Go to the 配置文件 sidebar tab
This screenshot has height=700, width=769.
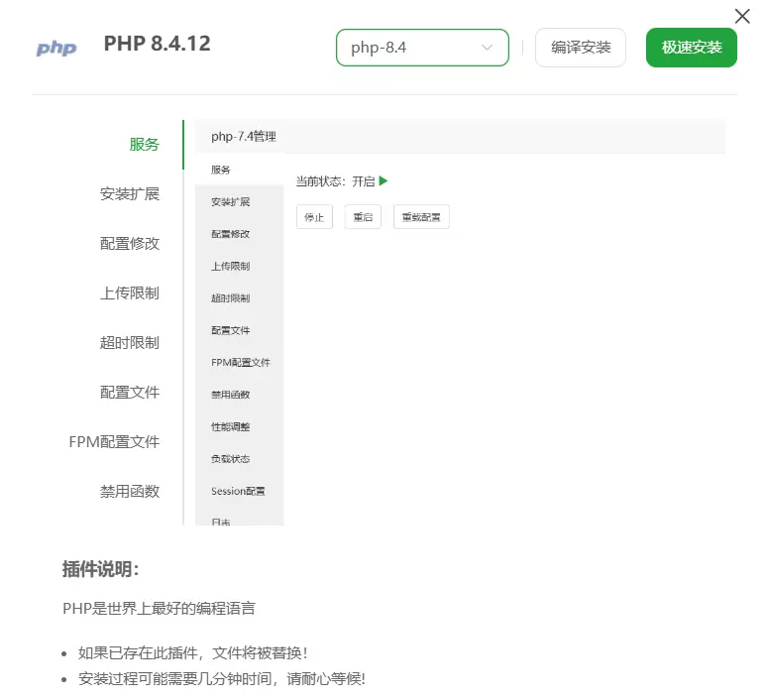[x=130, y=392]
